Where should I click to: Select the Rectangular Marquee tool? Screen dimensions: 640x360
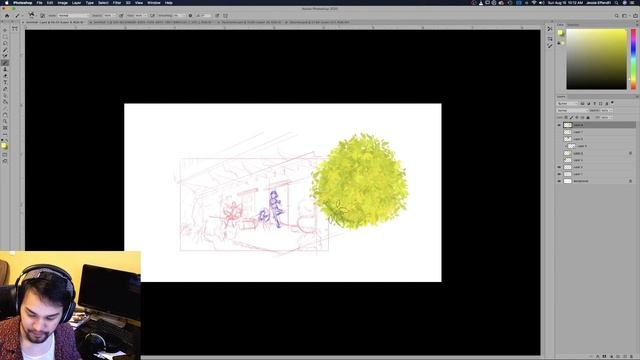coord(5,37)
